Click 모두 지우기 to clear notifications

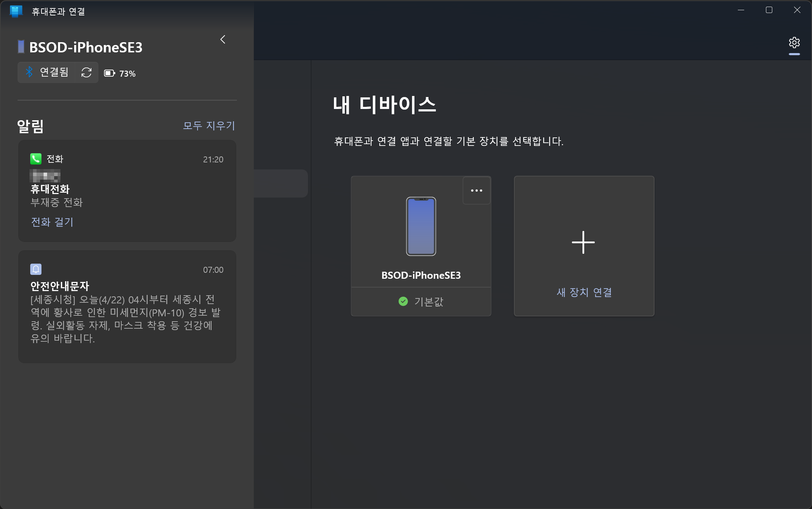(x=209, y=125)
